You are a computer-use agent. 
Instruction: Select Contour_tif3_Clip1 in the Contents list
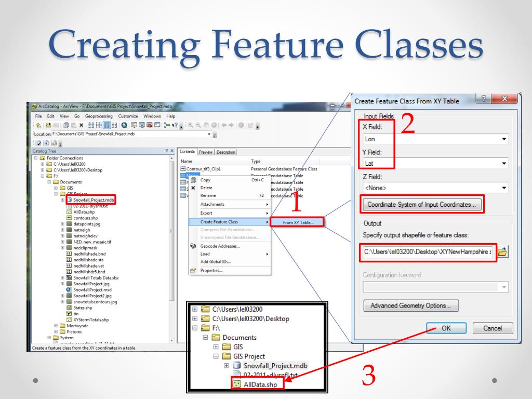[203, 169]
